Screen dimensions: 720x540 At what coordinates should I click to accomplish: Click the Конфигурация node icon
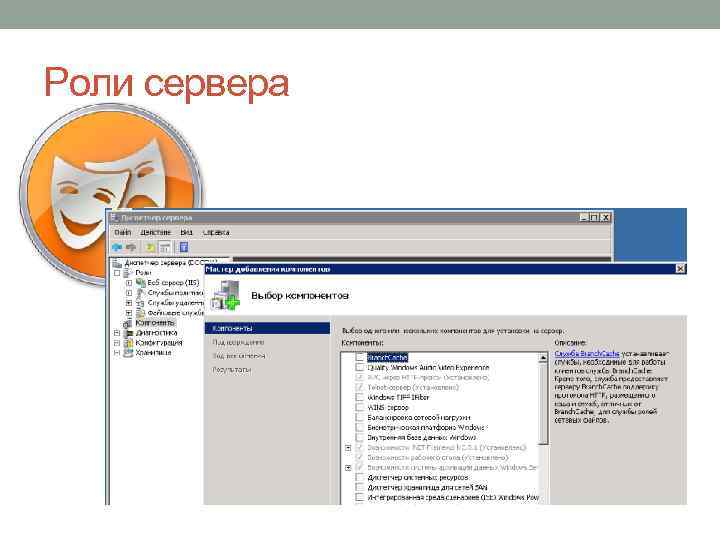129,343
